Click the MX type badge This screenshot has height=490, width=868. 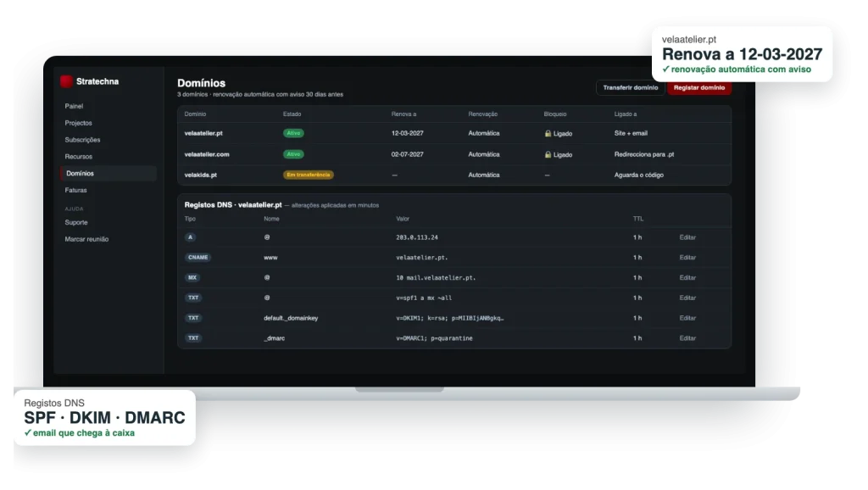(x=192, y=277)
